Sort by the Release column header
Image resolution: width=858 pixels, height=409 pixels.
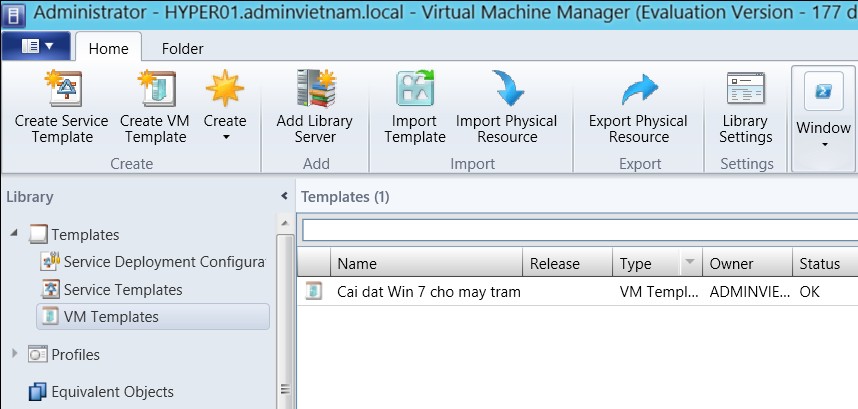click(x=567, y=263)
